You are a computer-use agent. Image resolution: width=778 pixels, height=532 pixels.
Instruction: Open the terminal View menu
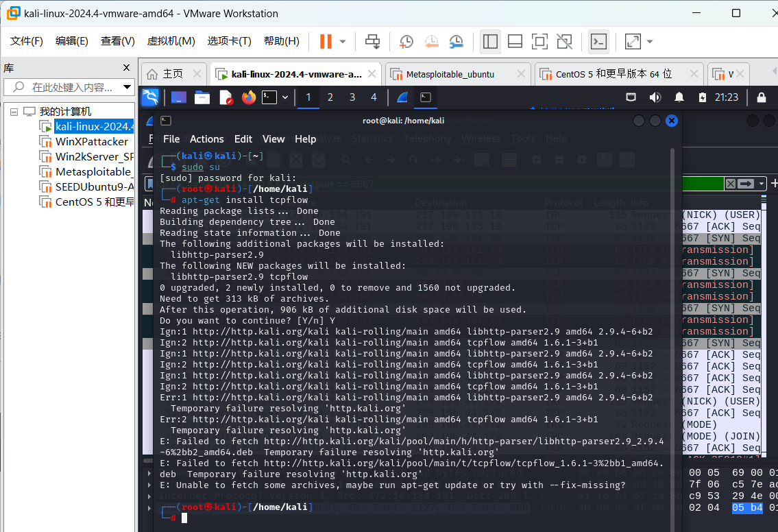[x=273, y=139]
